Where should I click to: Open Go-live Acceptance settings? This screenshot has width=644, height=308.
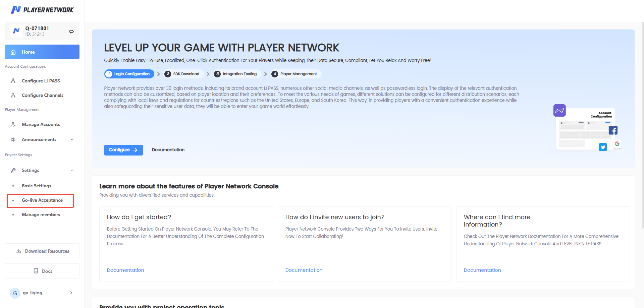point(42,200)
